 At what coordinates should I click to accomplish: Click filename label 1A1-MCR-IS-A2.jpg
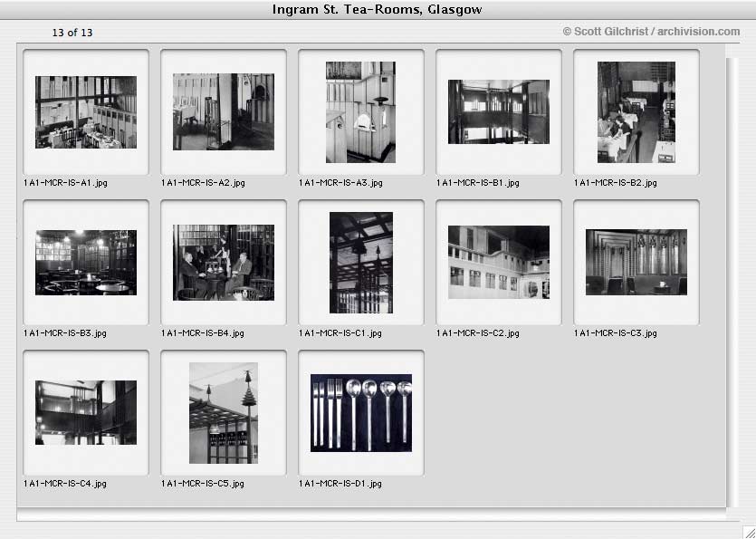203,183
